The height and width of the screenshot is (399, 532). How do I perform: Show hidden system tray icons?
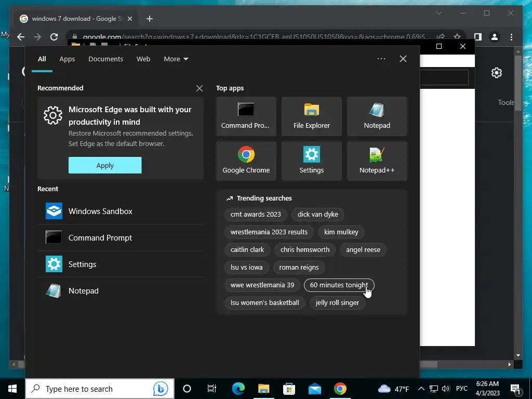(421, 389)
